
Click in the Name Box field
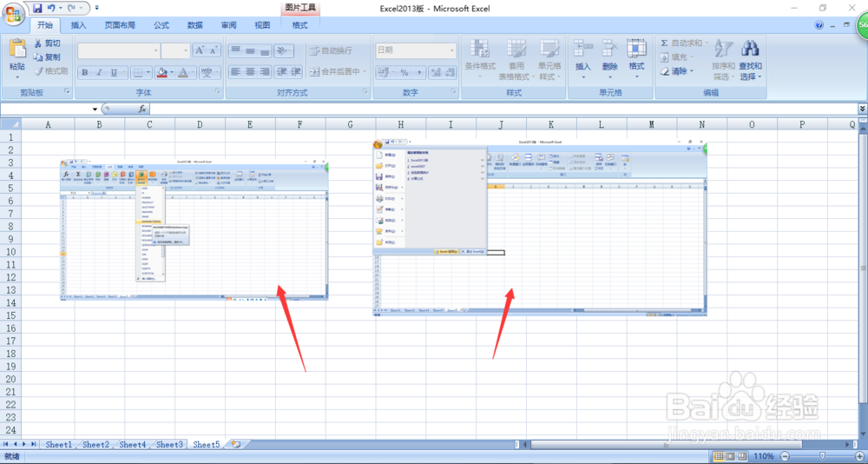click(46, 109)
